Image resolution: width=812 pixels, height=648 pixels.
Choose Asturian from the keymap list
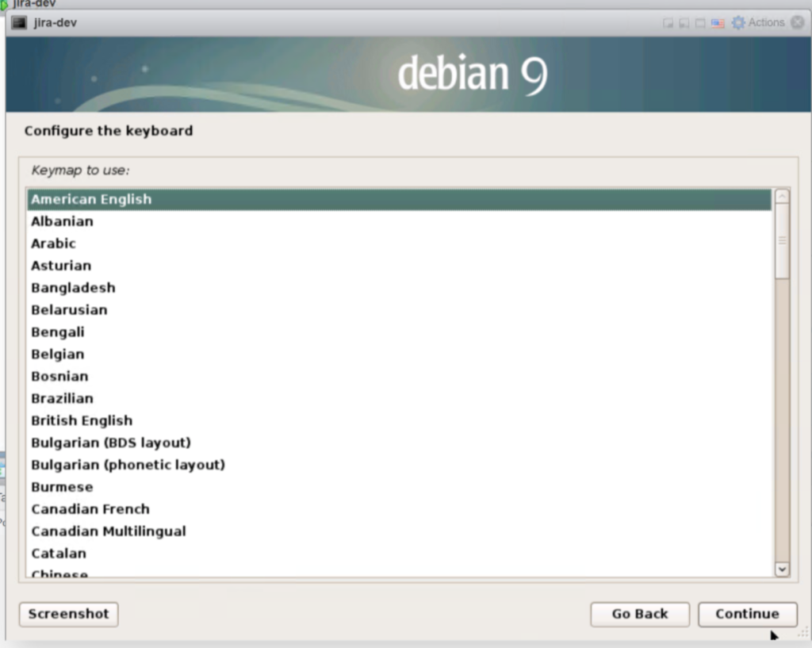click(400, 266)
